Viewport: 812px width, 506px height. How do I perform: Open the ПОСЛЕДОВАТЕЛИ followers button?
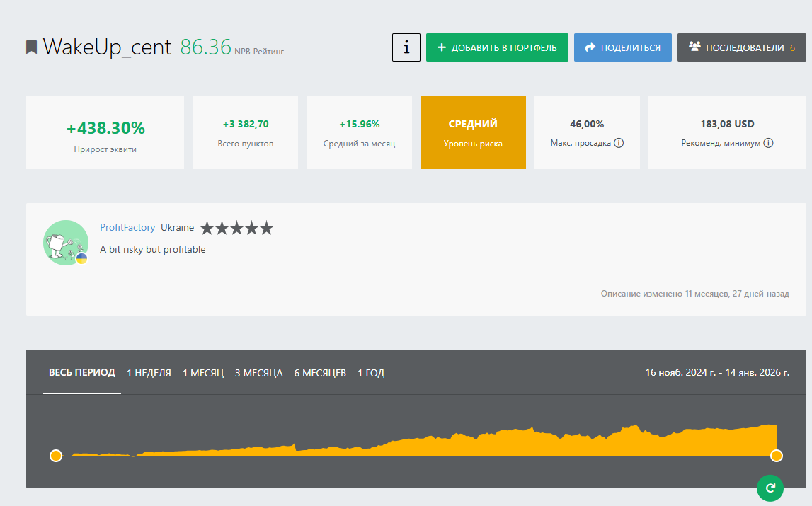pos(741,47)
